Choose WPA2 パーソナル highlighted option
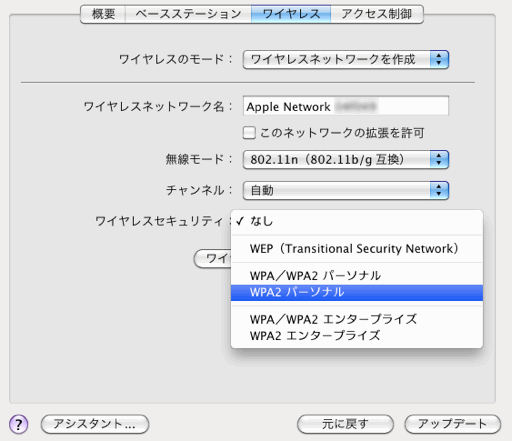This screenshot has height=441, width=512. click(357, 292)
